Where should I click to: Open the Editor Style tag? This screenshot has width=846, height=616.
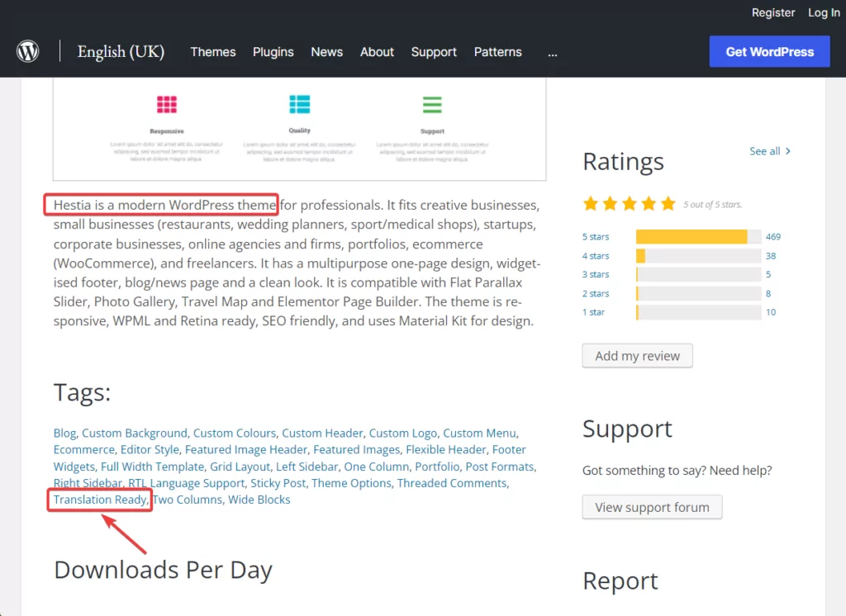click(x=150, y=450)
